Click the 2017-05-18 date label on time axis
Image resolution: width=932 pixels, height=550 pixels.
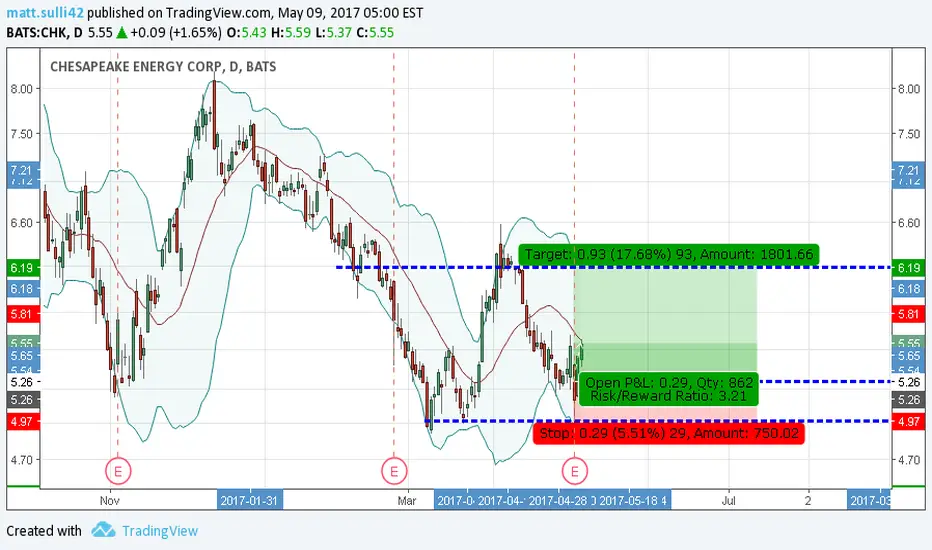(x=629, y=501)
